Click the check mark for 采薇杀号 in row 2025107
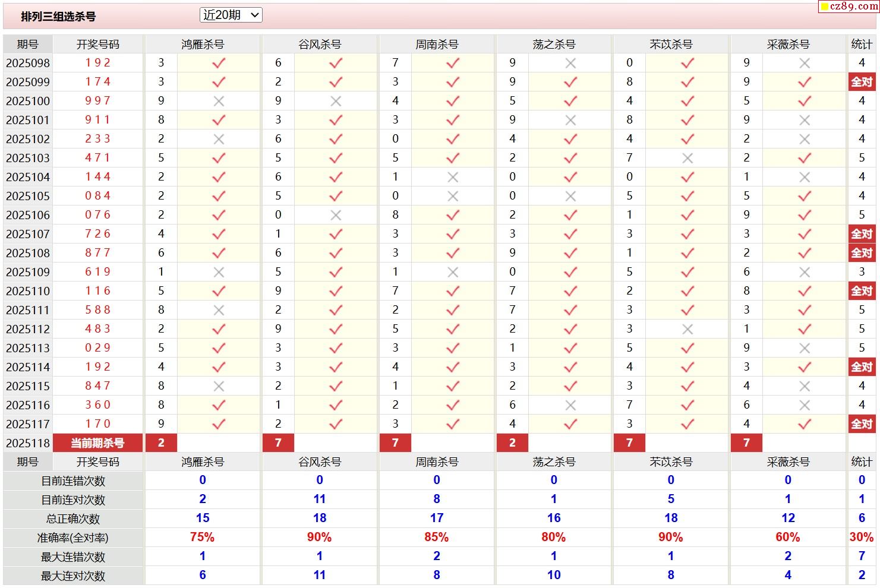Image resolution: width=880 pixels, height=588 pixels. tap(805, 234)
